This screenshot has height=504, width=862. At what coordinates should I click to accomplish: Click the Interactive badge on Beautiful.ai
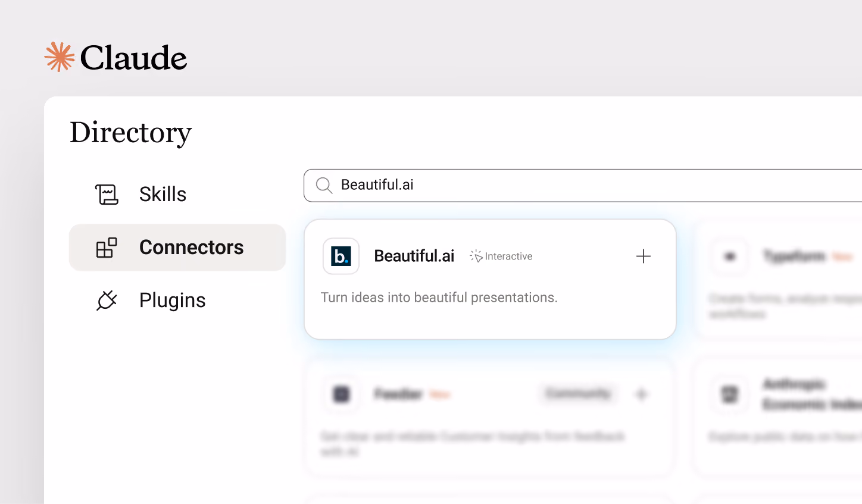tap(501, 256)
